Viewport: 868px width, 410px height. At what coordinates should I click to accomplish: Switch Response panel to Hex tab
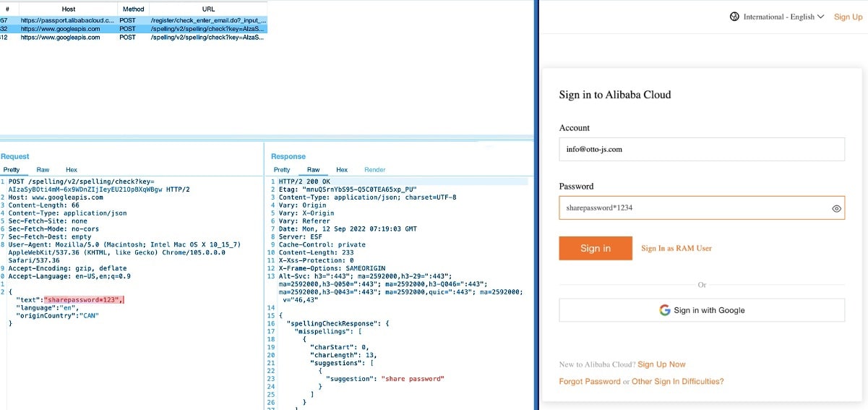tap(342, 170)
